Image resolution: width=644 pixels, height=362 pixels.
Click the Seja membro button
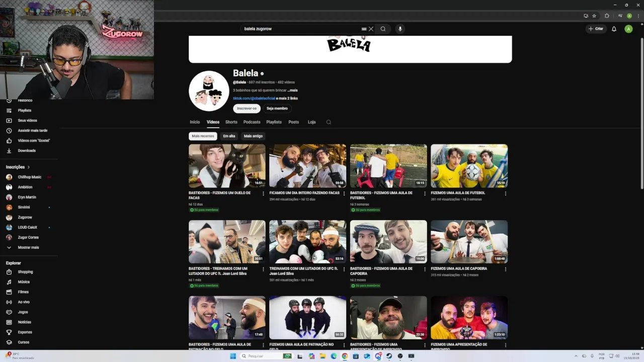click(277, 109)
